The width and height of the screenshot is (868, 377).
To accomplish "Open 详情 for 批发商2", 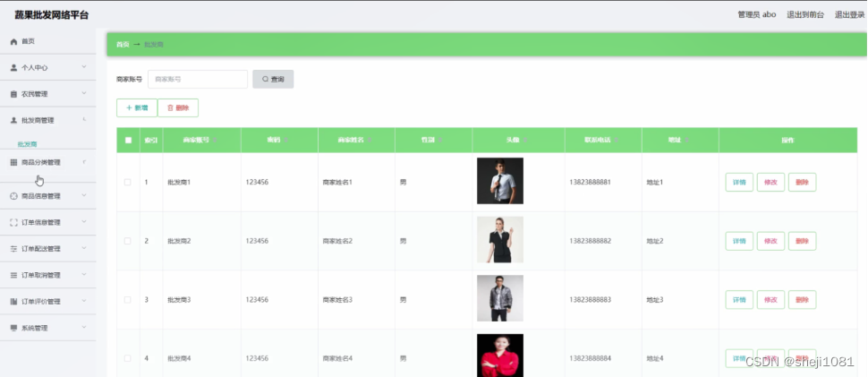I will (x=739, y=241).
